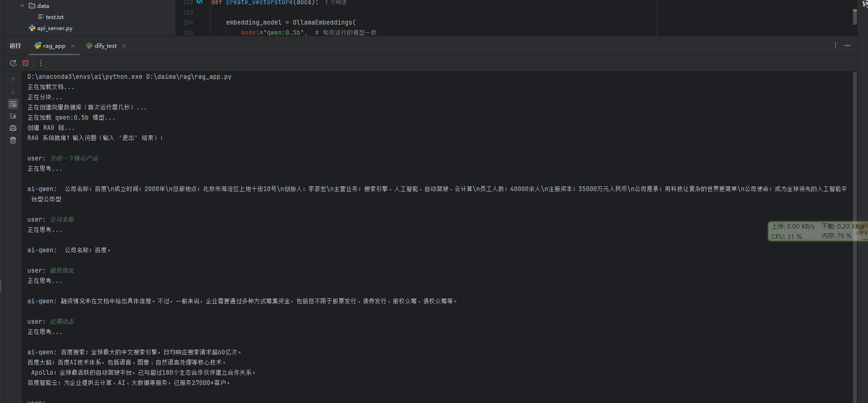Jump up the stack trace arrow
Image resolution: width=868 pixels, height=403 pixels.
(x=13, y=80)
